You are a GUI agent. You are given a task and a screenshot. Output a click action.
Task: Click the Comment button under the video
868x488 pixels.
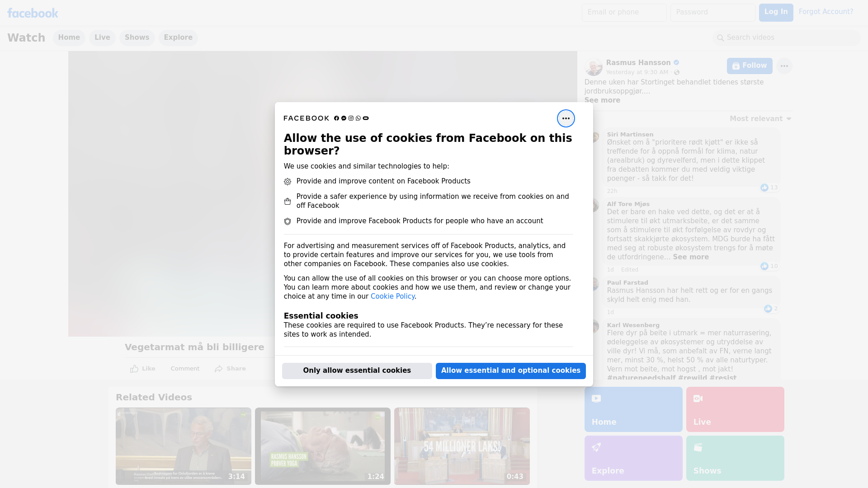(x=185, y=369)
